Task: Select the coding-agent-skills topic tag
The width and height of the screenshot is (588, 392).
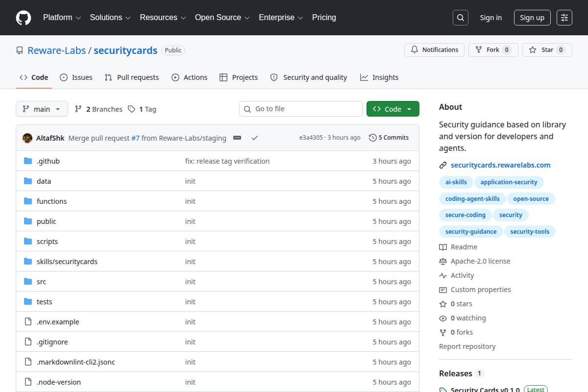Action: pos(472,198)
